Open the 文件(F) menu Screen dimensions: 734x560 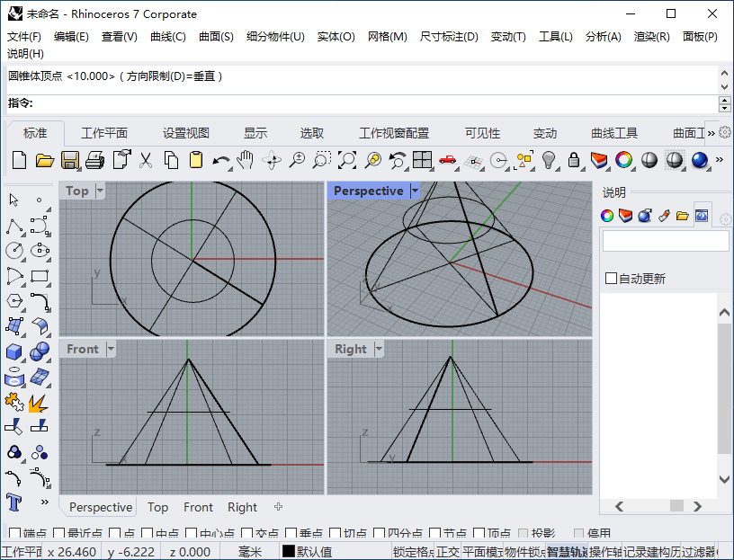click(24, 37)
